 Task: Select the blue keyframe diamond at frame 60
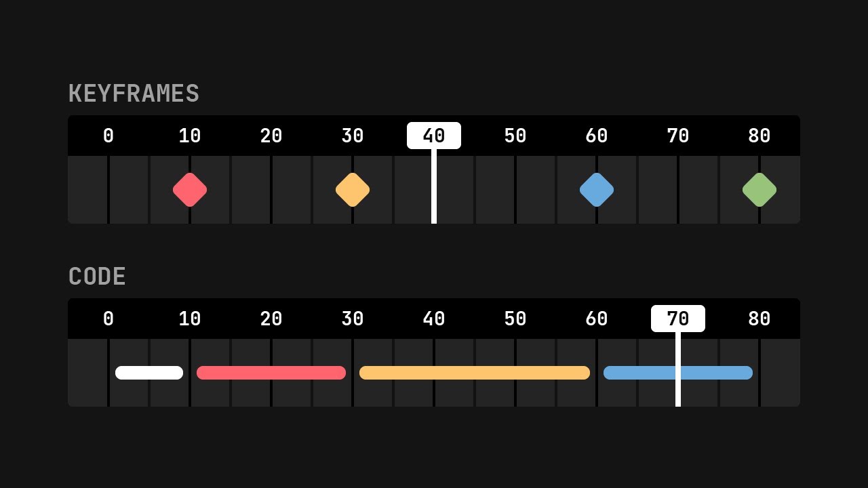[x=597, y=190]
